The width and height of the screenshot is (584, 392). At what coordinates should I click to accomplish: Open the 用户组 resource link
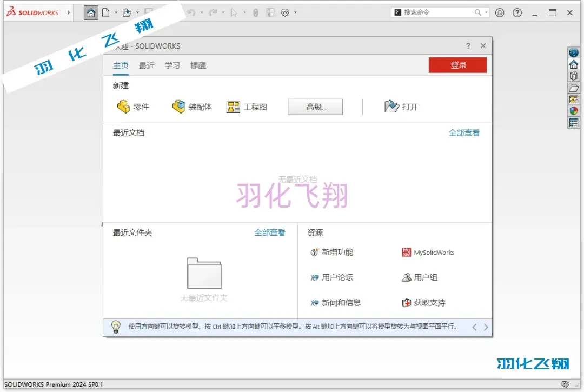pos(420,277)
